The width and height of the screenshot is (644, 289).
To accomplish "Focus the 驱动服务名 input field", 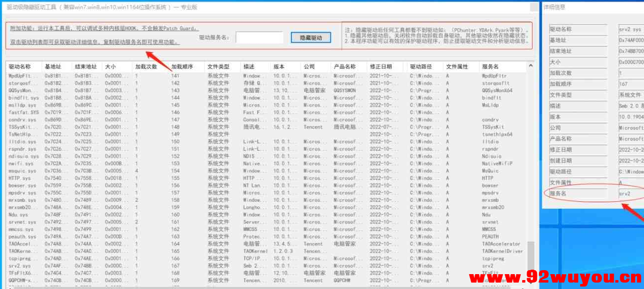I will [259, 38].
